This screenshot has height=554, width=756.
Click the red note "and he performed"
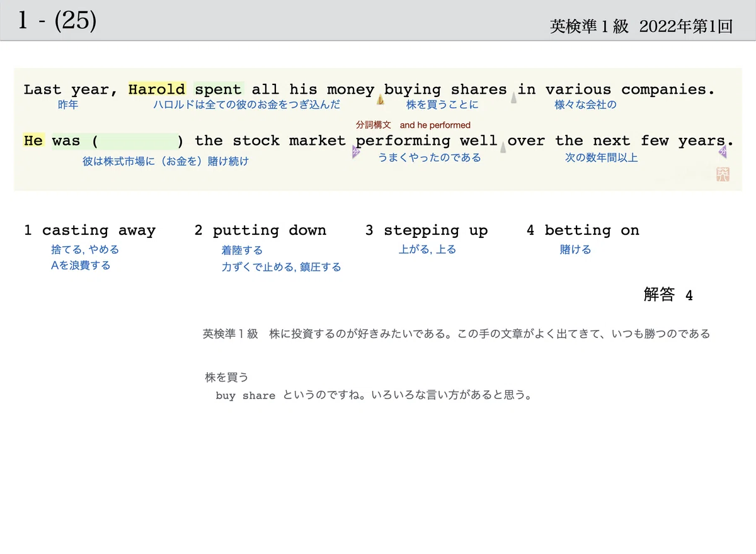(x=435, y=125)
